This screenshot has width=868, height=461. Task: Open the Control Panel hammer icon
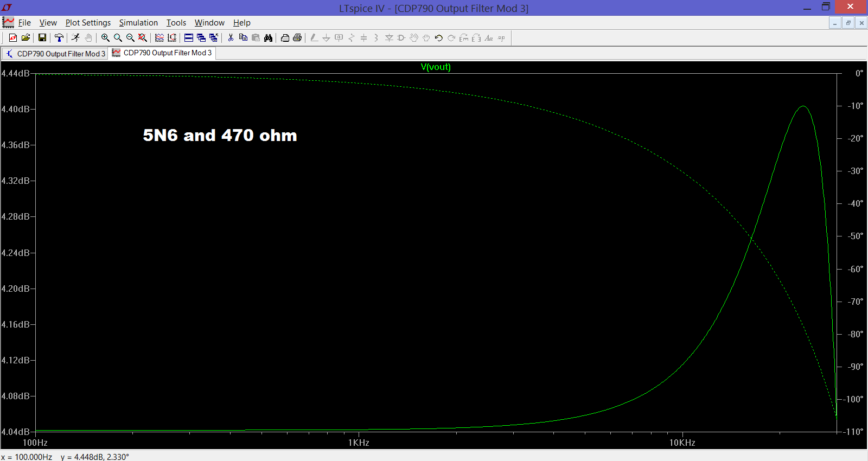click(x=59, y=37)
